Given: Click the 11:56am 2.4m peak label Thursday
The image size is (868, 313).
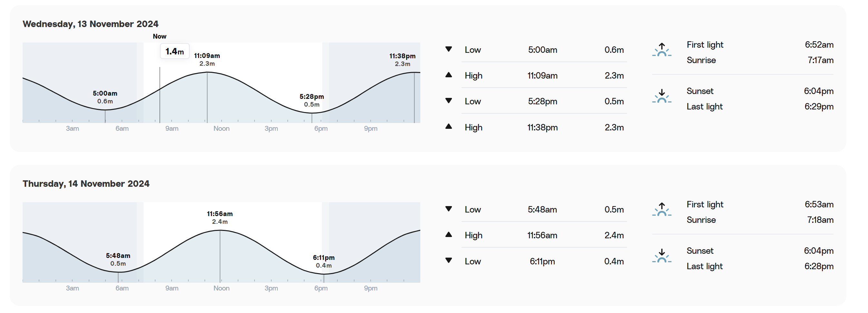Looking at the screenshot, I should 220,217.
